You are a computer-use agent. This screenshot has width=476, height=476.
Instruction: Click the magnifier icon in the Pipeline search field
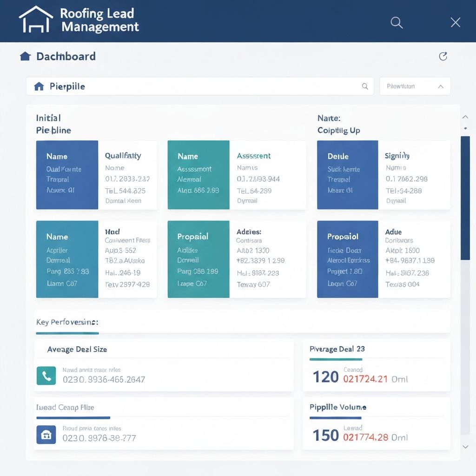coord(365,86)
